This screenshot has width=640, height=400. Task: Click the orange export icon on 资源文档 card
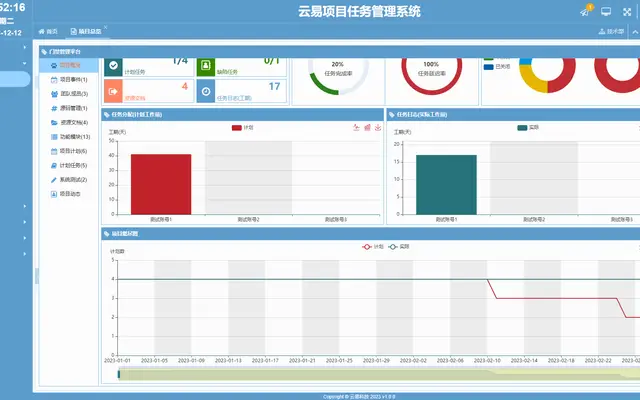coord(113,91)
